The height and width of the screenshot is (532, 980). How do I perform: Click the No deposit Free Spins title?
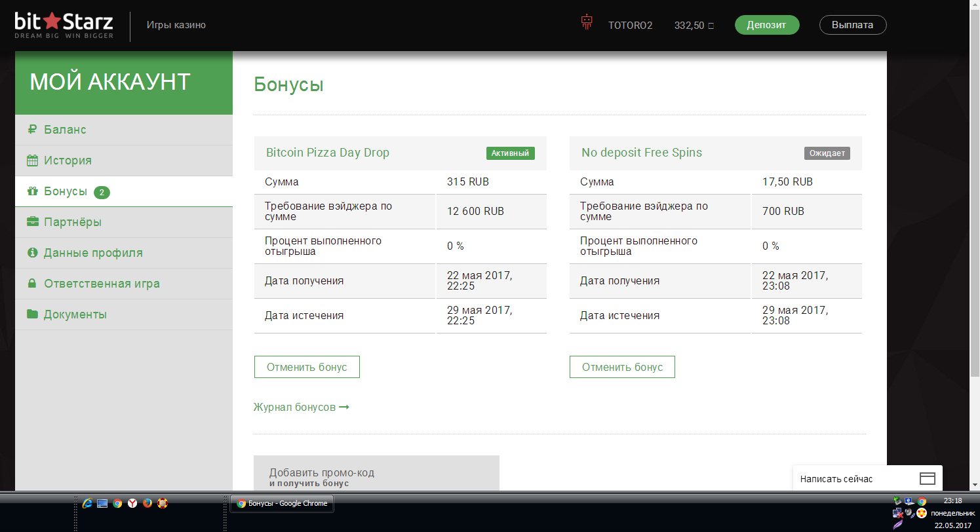(642, 153)
